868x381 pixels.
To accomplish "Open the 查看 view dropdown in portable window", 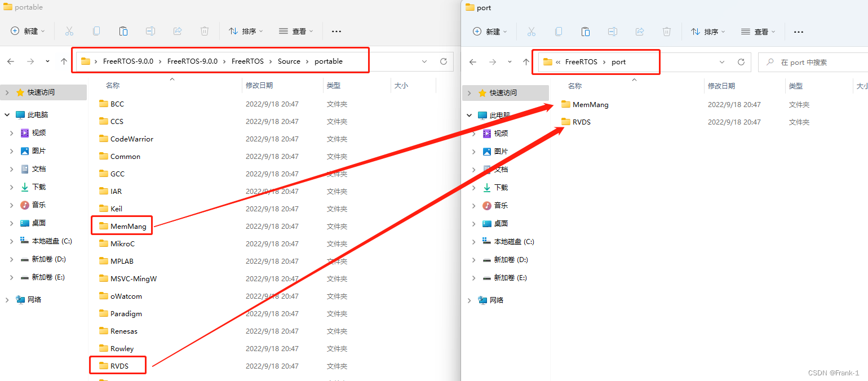I will coord(296,31).
